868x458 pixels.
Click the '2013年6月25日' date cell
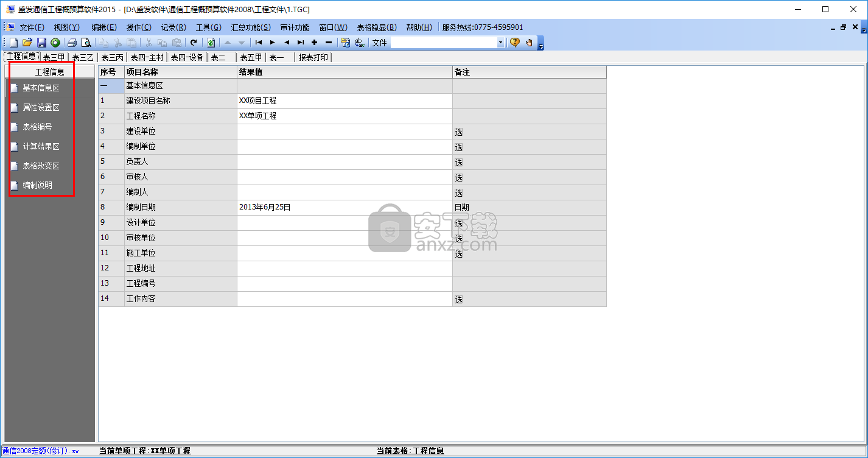[345, 208]
